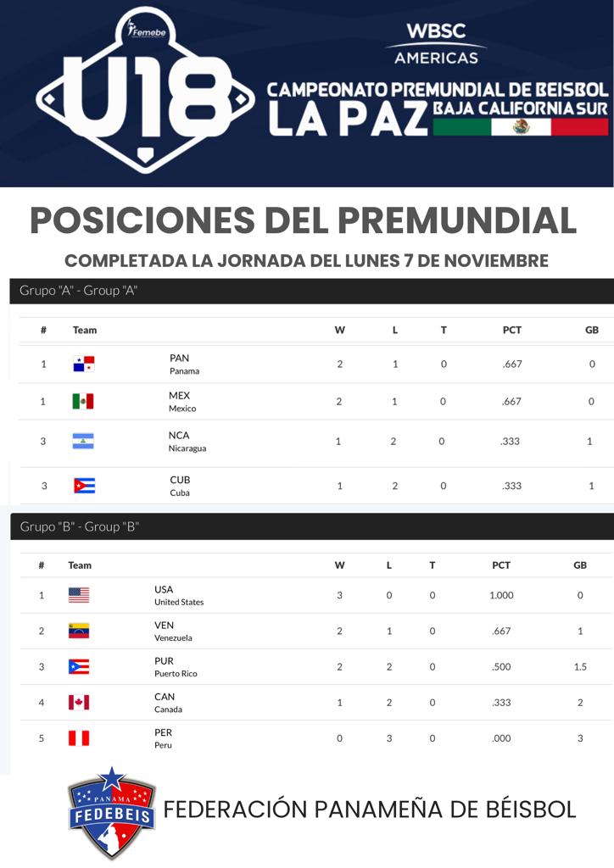The width and height of the screenshot is (614, 868).
Task: Select the USA United States team name
Action: point(178,595)
